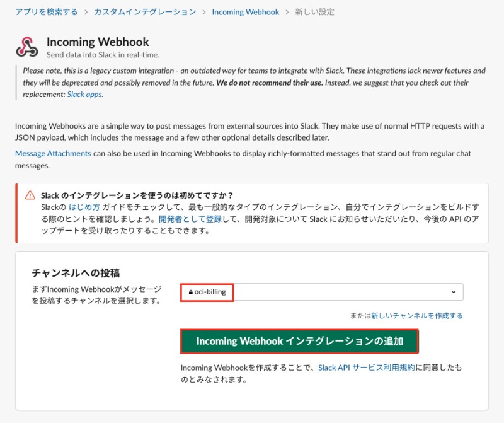Go to アプリを検索する breadcrumb
504x423 pixels.
(47, 12)
